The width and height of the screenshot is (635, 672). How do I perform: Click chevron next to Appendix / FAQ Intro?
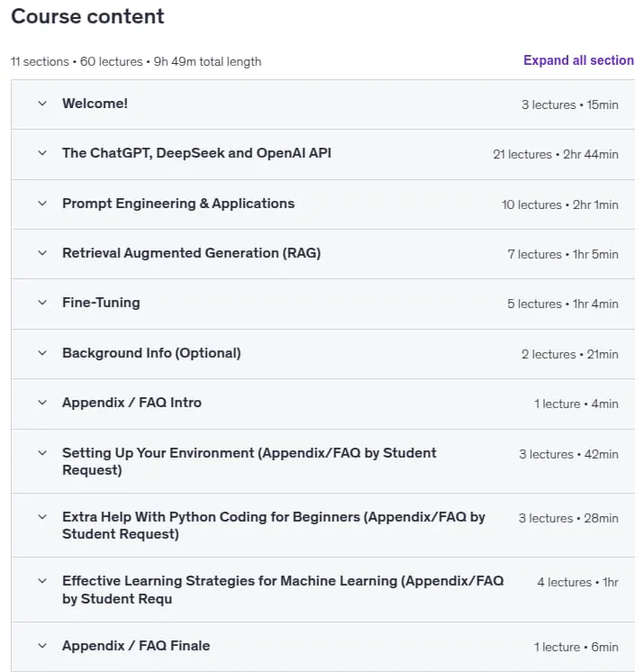[42, 403]
